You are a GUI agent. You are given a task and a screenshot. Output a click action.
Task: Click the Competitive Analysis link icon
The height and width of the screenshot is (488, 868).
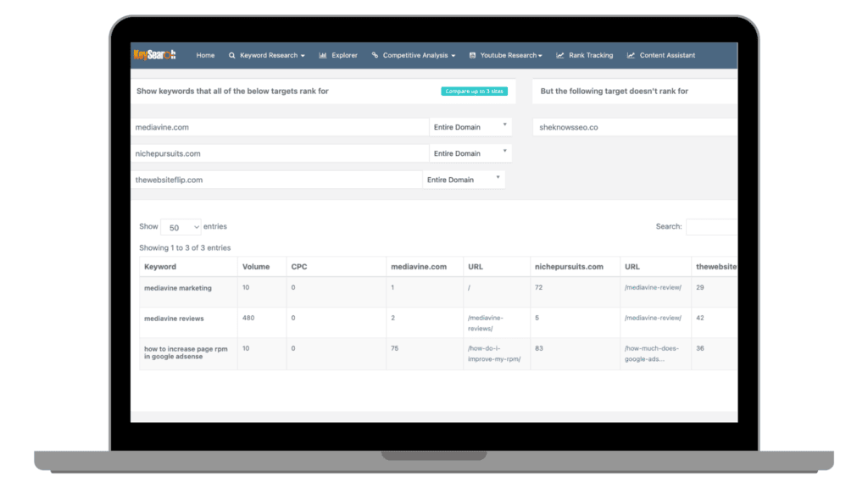375,55
